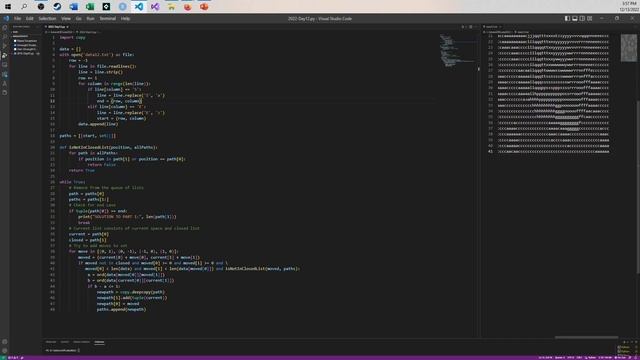Viewport: 640px width, 360px height.
Task: Select the Terminal panel tab
Action: coord(99,342)
